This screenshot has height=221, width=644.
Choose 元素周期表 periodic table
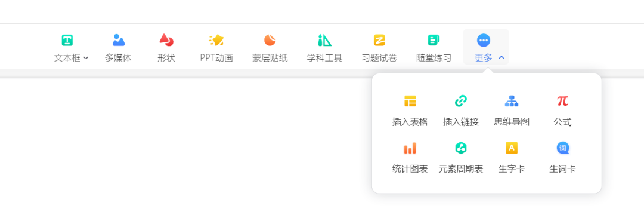pos(461,158)
